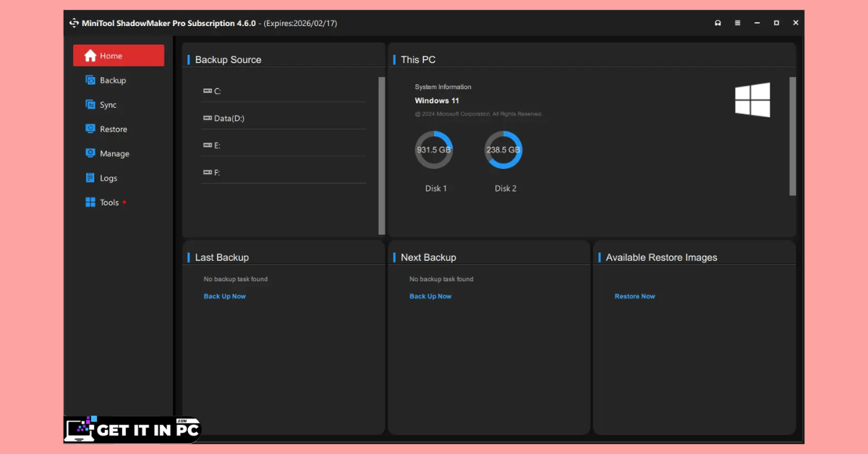Click the drive icon beside E:
The width and height of the screenshot is (868, 454).
(208, 145)
